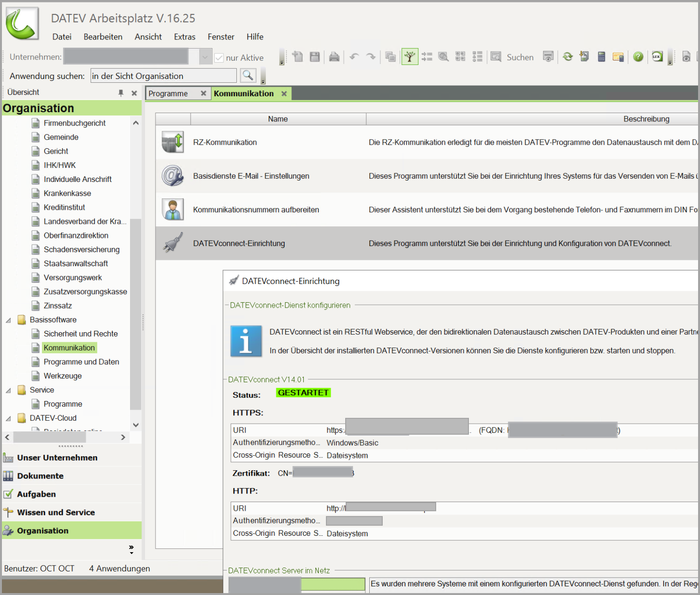Pin the Übersicht panel with pushpin icon
The height and width of the screenshot is (595, 700).
(121, 93)
